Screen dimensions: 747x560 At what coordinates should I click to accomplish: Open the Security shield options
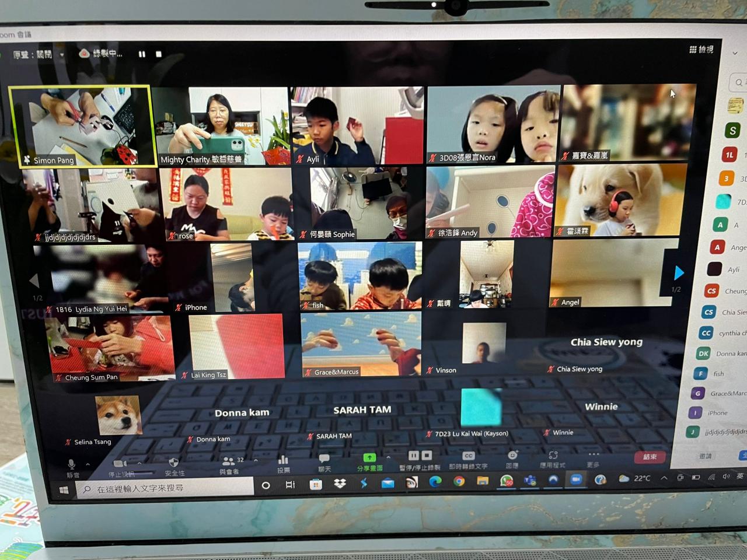[x=173, y=463]
